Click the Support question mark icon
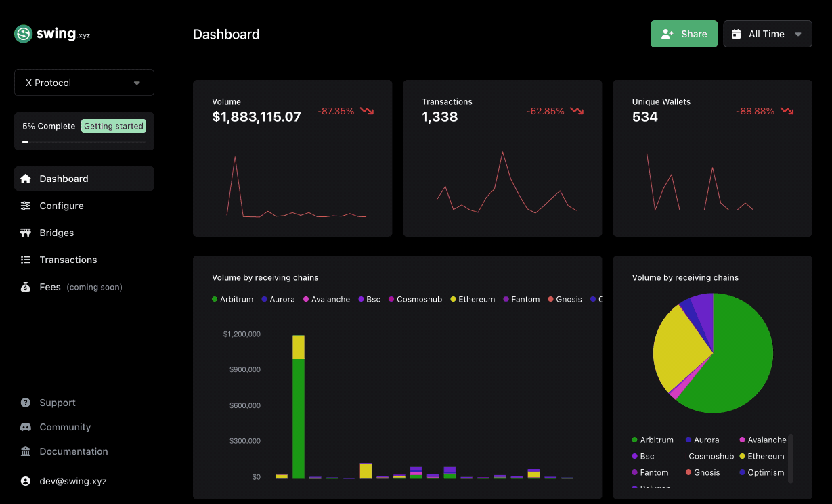 [x=26, y=403]
